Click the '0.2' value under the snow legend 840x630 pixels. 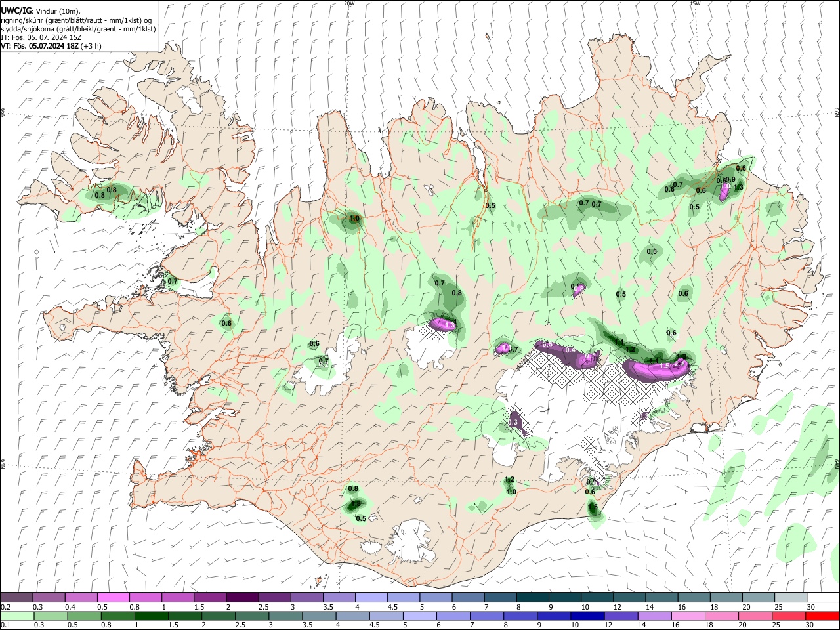point(6,607)
